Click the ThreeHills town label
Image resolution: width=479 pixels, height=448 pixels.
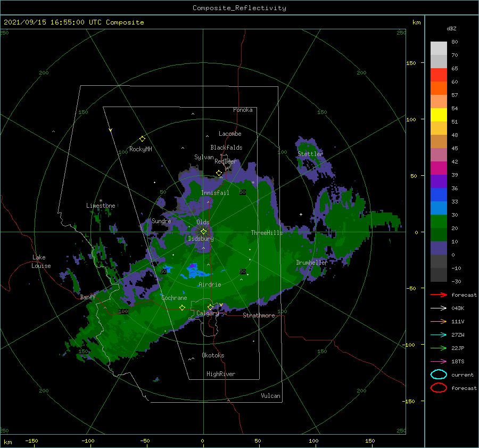pos(267,233)
